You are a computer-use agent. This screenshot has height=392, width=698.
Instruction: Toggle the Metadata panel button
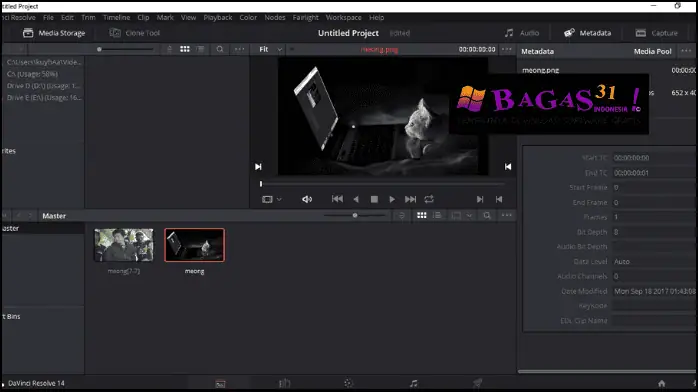pyautogui.click(x=587, y=33)
